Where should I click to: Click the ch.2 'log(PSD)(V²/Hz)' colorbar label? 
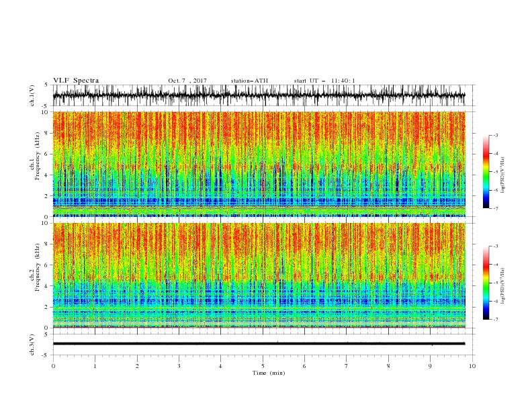tap(503, 286)
